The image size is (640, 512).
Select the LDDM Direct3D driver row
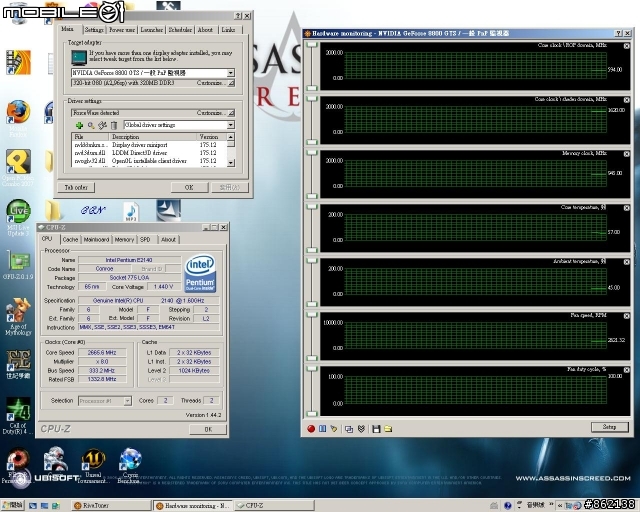(x=149, y=153)
